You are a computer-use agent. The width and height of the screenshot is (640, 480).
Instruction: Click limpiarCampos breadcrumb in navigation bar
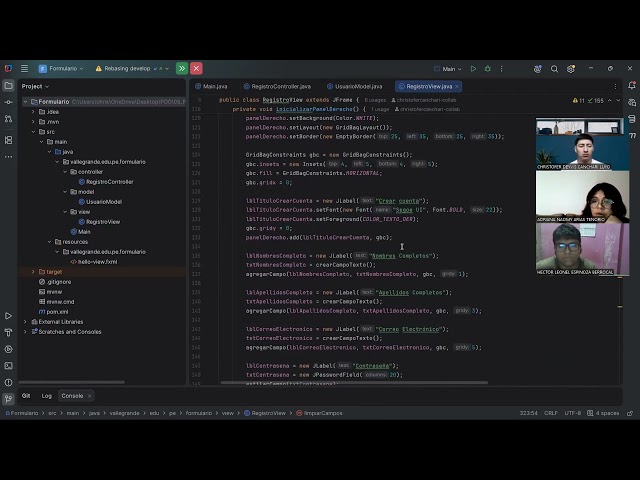tap(319, 413)
